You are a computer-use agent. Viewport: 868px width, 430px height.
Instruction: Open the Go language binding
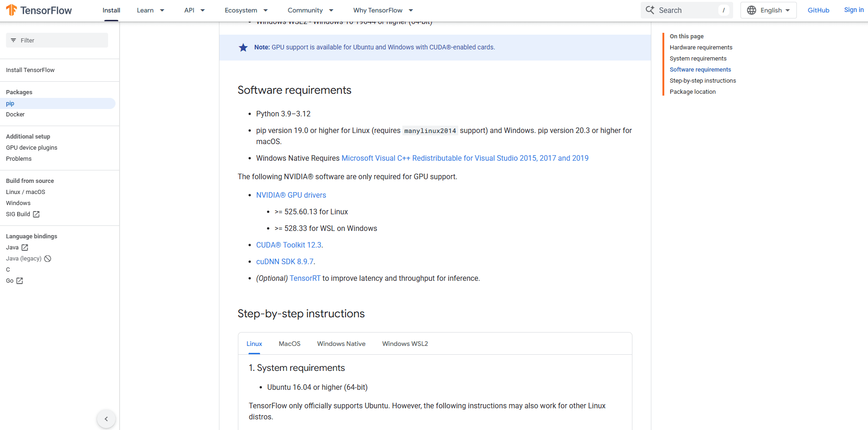tap(10, 281)
